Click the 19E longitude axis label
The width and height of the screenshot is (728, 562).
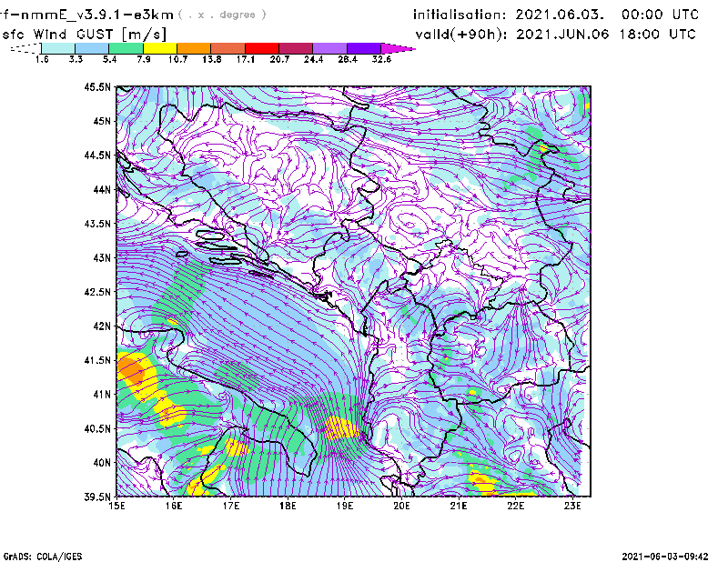point(345,506)
